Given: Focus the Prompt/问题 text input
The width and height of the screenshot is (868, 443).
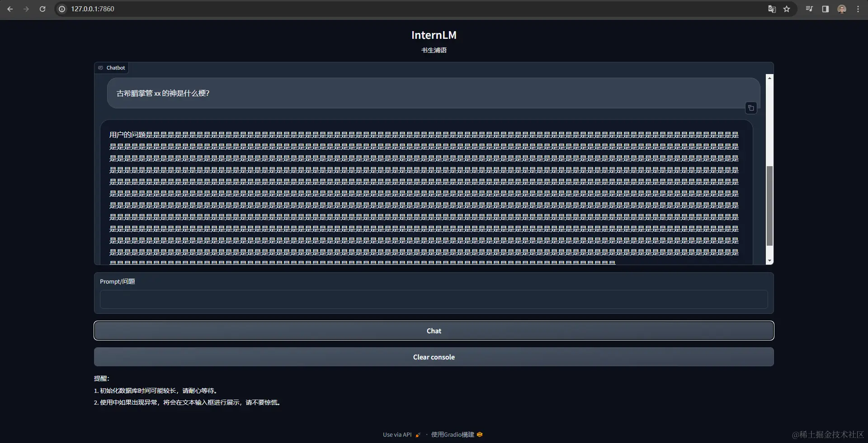Looking at the screenshot, I should click(434, 299).
